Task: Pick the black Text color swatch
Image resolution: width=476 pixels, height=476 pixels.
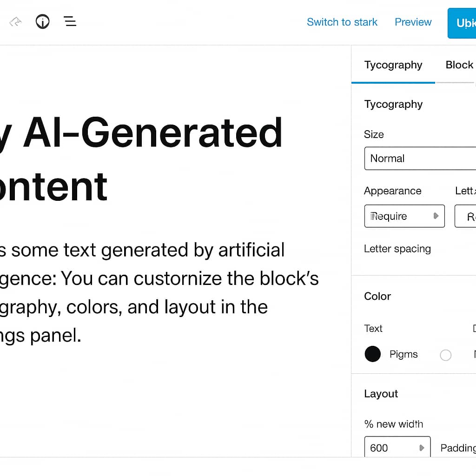Action: click(372, 354)
